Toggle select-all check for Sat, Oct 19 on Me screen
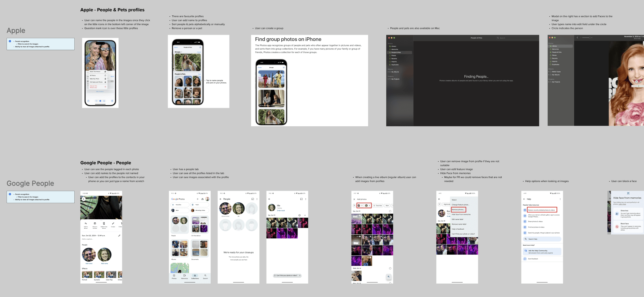The width and height of the screenshot is (644, 297). [x=300, y=215]
